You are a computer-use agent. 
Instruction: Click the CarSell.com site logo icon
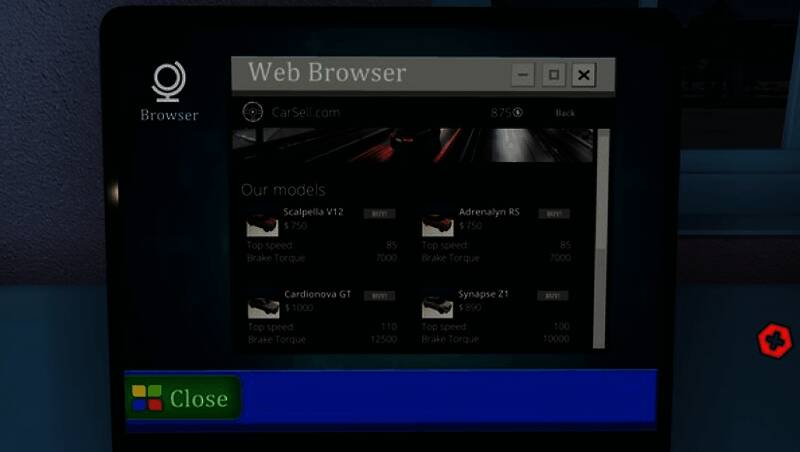tap(254, 113)
